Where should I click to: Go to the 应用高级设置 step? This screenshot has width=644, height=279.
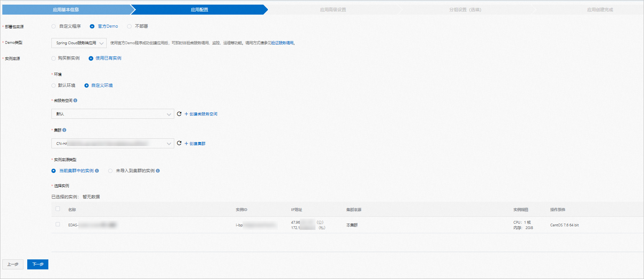[x=333, y=10]
